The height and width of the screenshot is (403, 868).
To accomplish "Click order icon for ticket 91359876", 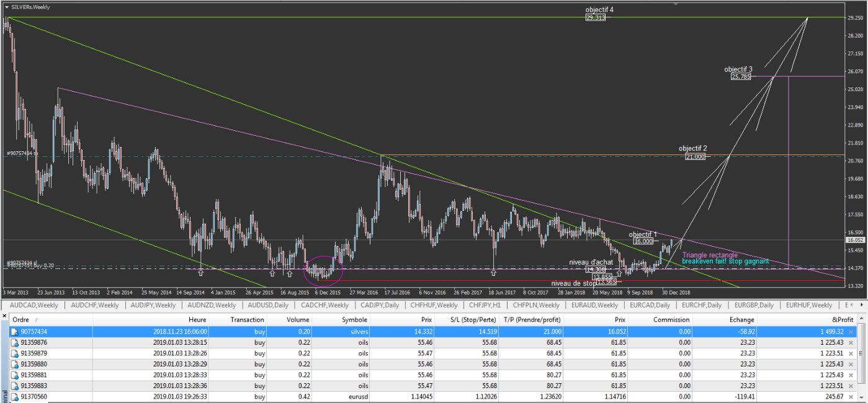I will 15,342.
